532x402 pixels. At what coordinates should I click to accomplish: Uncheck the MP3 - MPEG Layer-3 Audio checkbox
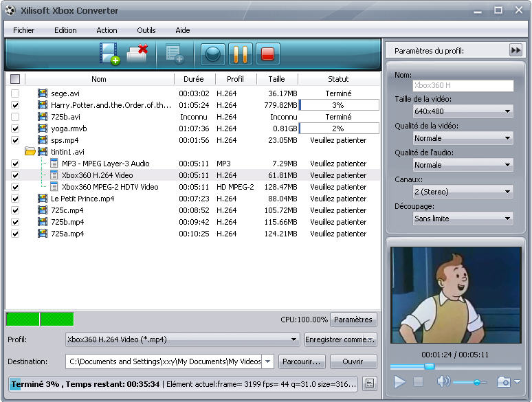point(15,164)
